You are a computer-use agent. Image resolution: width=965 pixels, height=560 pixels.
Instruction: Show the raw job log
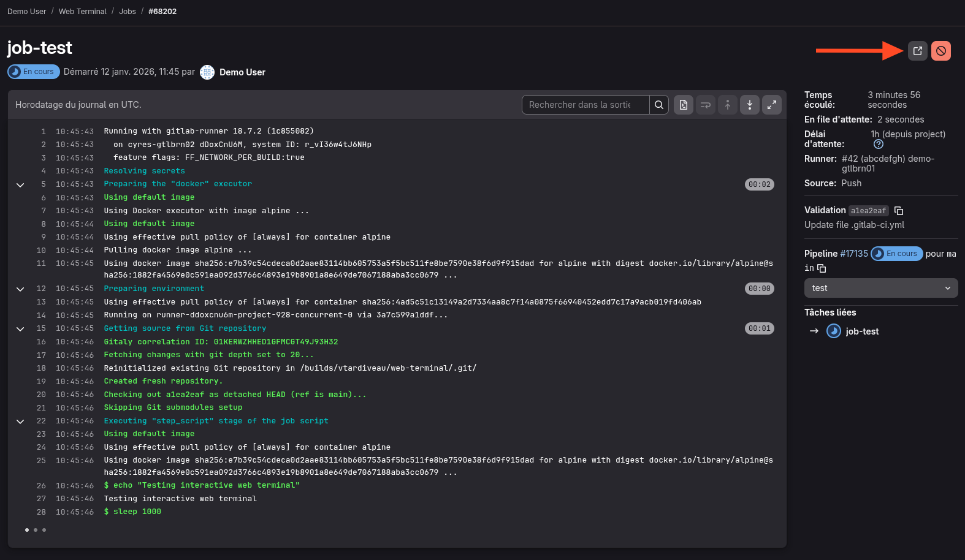[683, 105]
